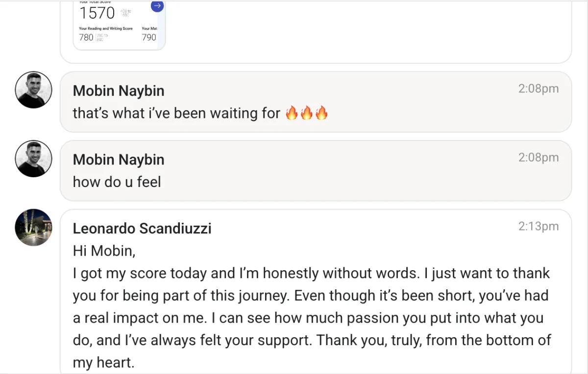The height and width of the screenshot is (374, 588).
Task: Click the 'that's what i've been waiting for' text
Action: point(176,114)
